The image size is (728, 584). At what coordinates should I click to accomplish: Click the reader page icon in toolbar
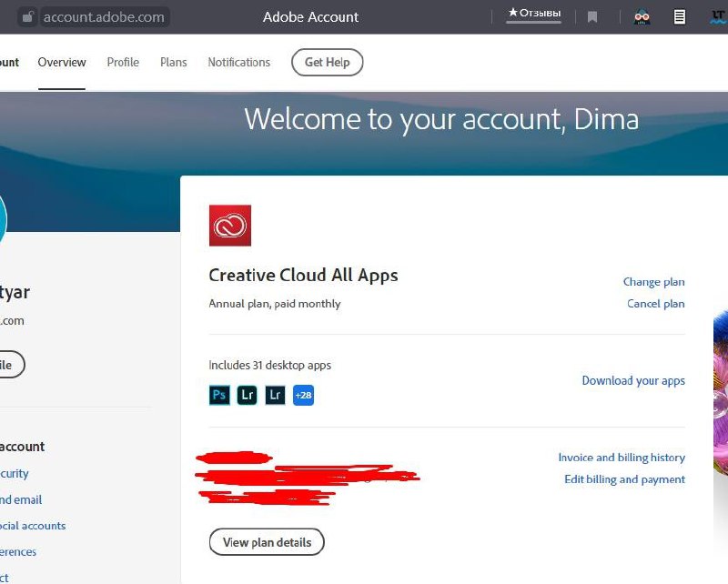click(x=679, y=17)
